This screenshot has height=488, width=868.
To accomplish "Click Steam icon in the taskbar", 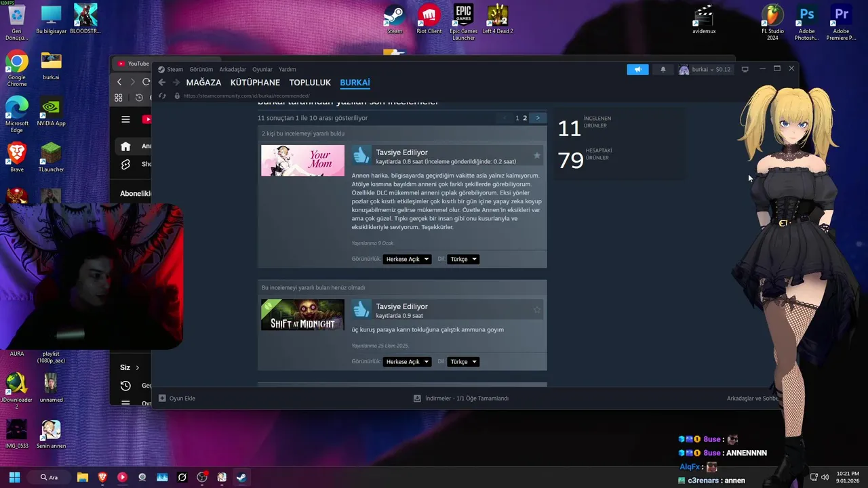I will (x=241, y=477).
